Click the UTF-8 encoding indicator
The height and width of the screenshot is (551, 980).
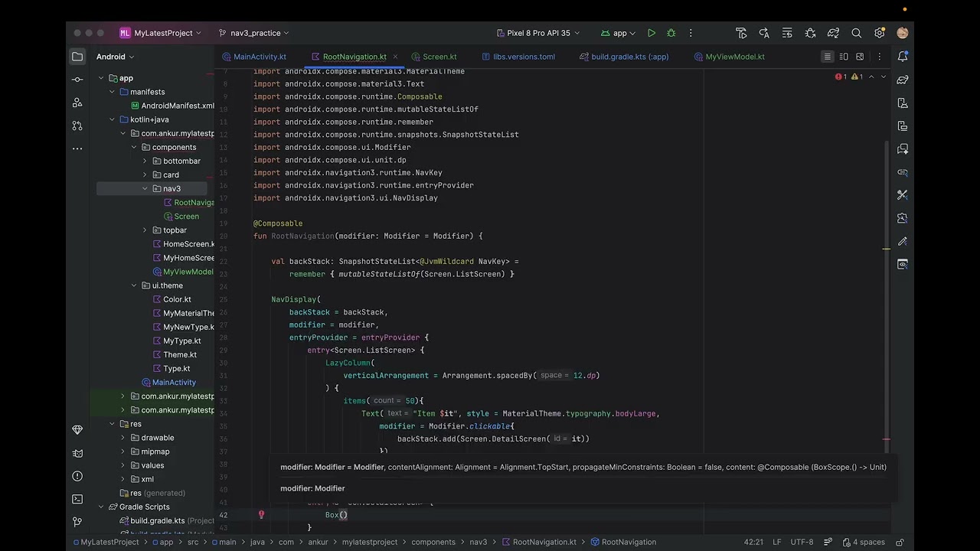pos(802,542)
